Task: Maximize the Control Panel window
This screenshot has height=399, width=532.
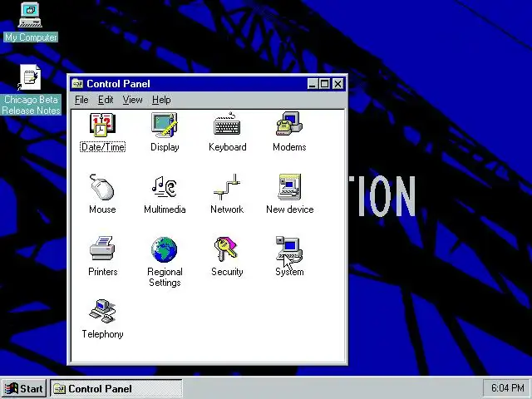Action: (x=324, y=84)
